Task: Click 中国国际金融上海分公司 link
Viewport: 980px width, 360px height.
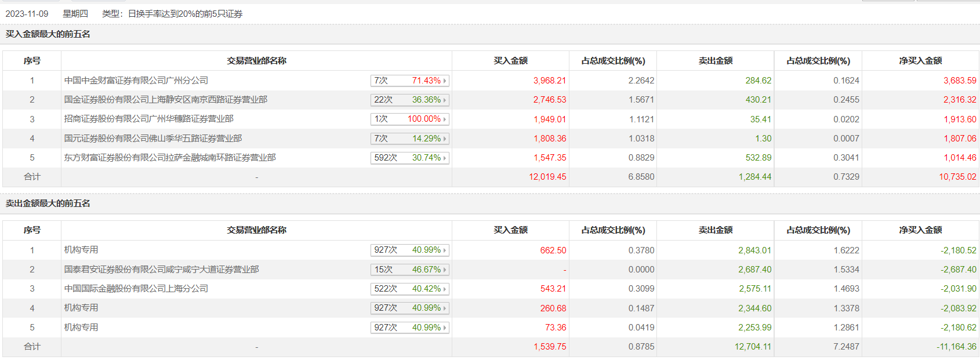Action: click(136, 289)
